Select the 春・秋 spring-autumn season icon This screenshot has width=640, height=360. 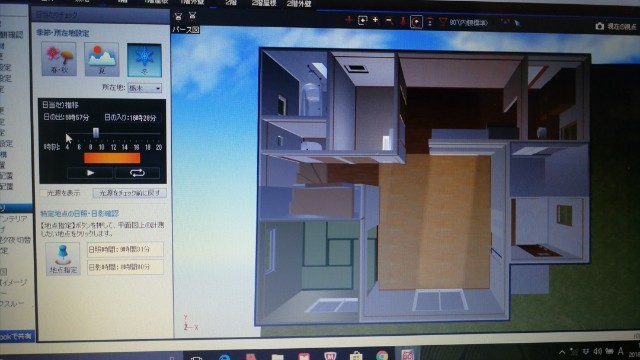[x=59, y=59]
